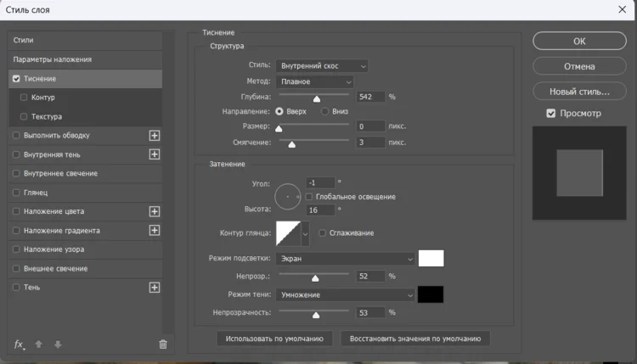Image resolution: width=637 pixels, height=364 pixels.
Task: Add another stroke effect with plus icon
Action: tap(155, 136)
